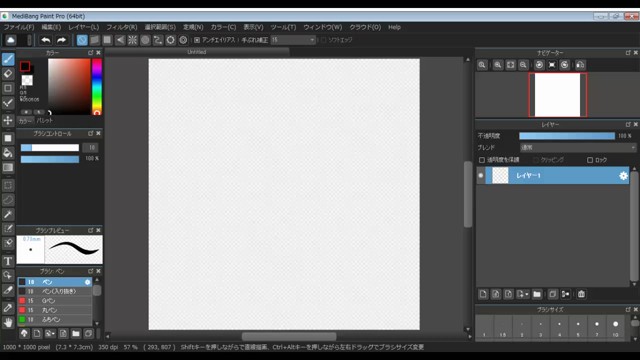
Task: Click the canvas vertical scrollbar
Action: [468, 194]
